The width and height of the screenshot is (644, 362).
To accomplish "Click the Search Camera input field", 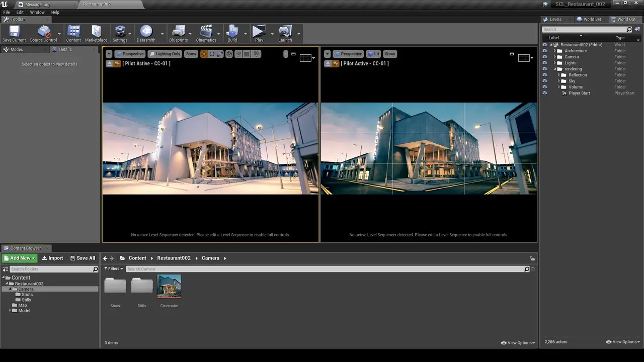I will [325, 269].
